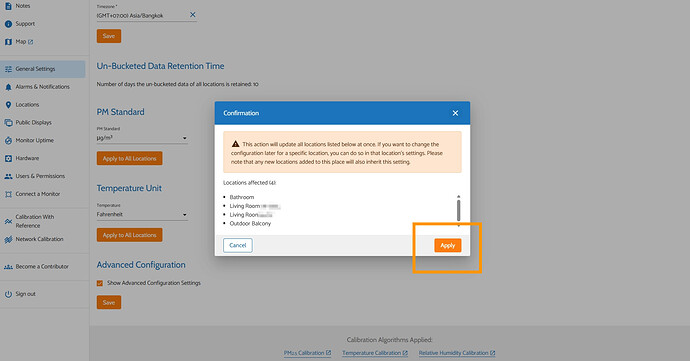Click the locations list scrollbar in dialog
This screenshot has width=690, height=361.
[x=458, y=210]
